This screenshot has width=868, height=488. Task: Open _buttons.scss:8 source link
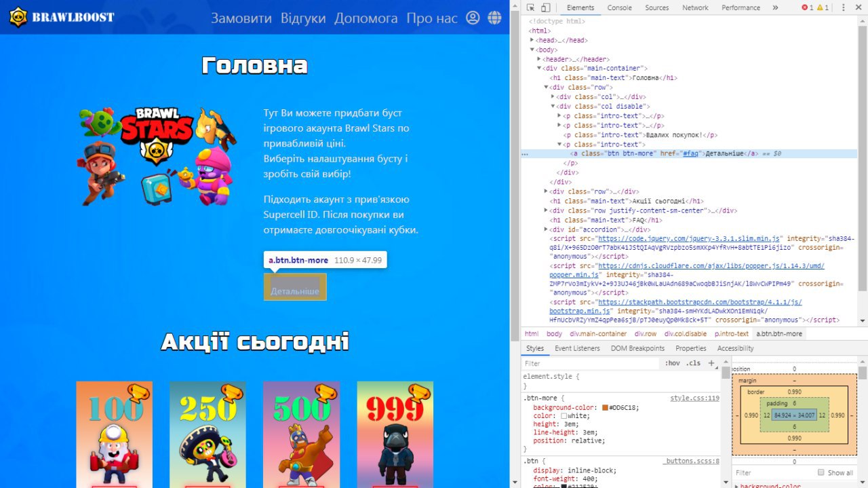(x=691, y=462)
